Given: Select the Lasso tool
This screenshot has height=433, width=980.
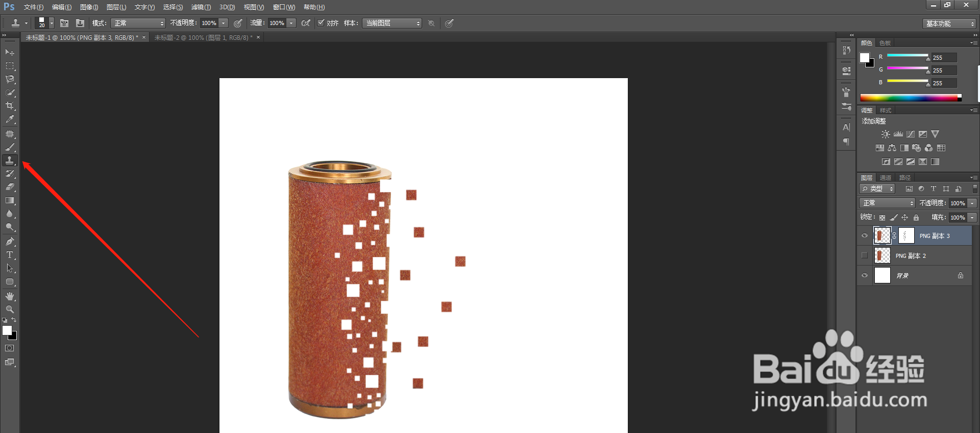Looking at the screenshot, I should [10, 79].
